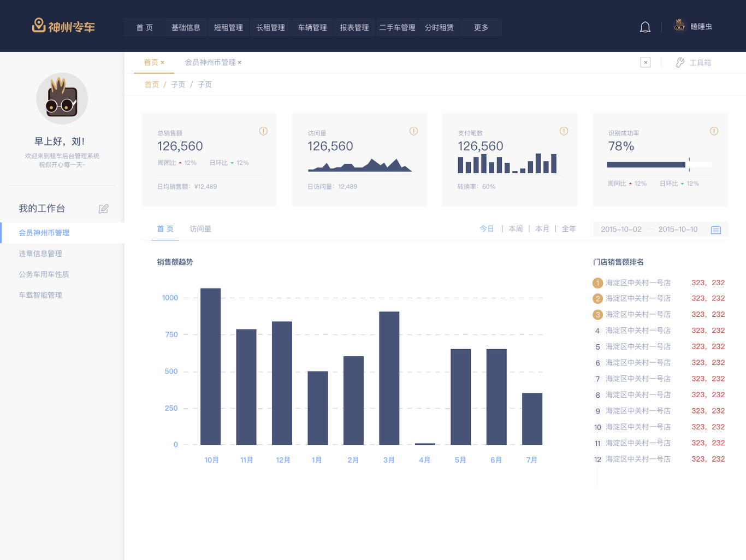This screenshot has height=560, width=746.
Task: Open the 报表管理 navigation menu
Action: point(354,27)
